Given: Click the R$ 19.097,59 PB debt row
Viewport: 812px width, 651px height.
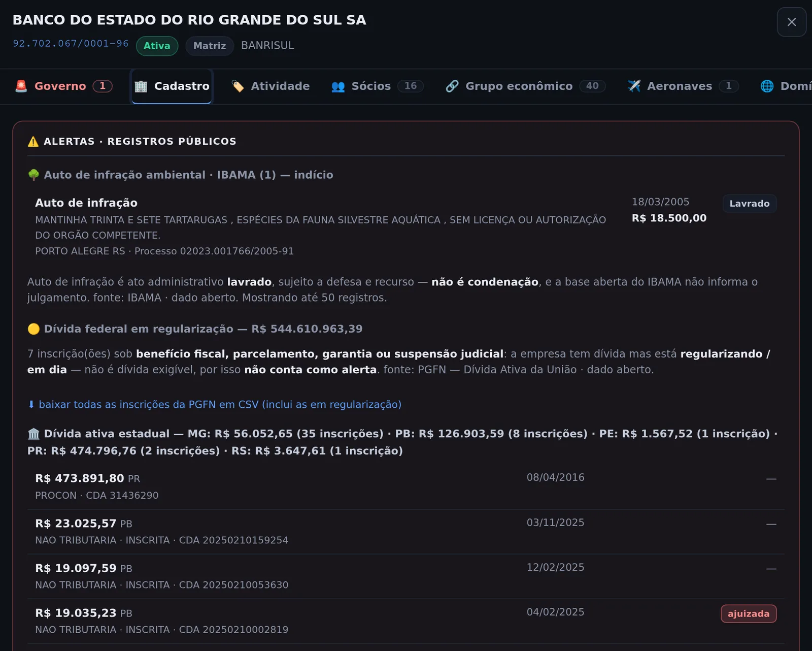Looking at the screenshot, I should pos(406,576).
